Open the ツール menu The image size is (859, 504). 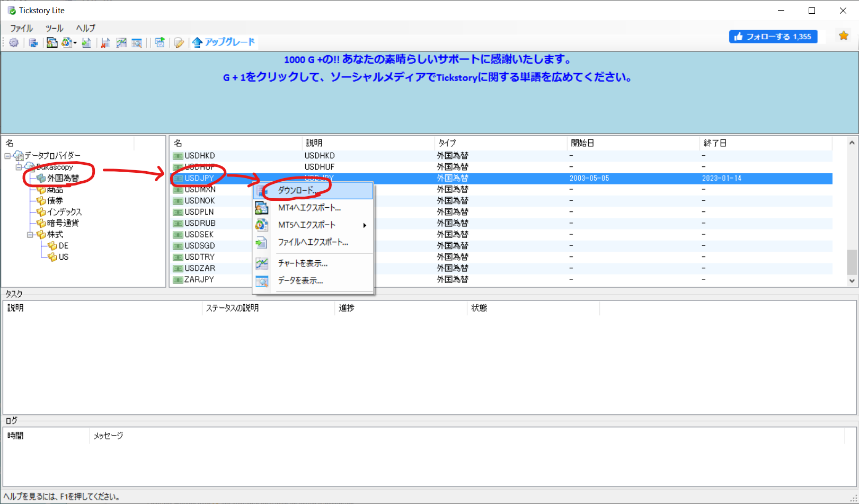(54, 28)
